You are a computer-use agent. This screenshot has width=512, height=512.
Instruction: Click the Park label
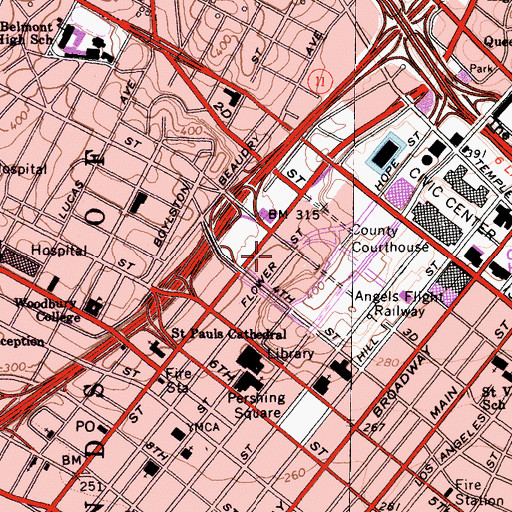pyautogui.click(x=481, y=68)
